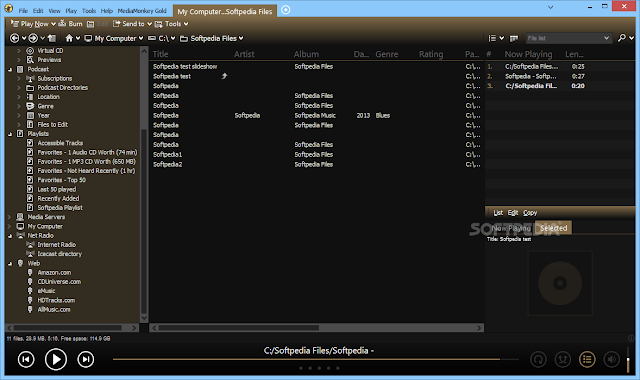Expand the Media Servers tree node
This screenshot has width=640, height=380.
tap(10, 217)
